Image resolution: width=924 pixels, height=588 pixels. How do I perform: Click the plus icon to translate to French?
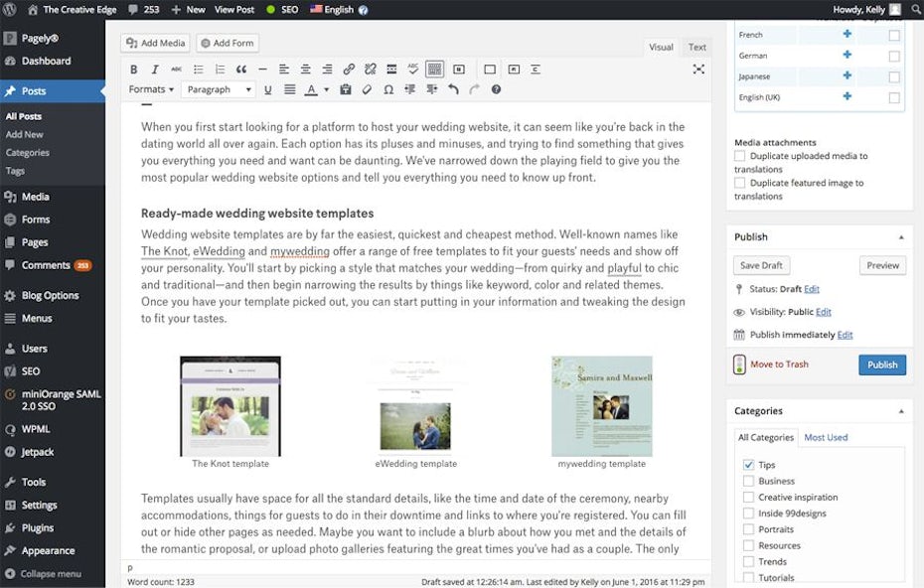tap(847, 34)
